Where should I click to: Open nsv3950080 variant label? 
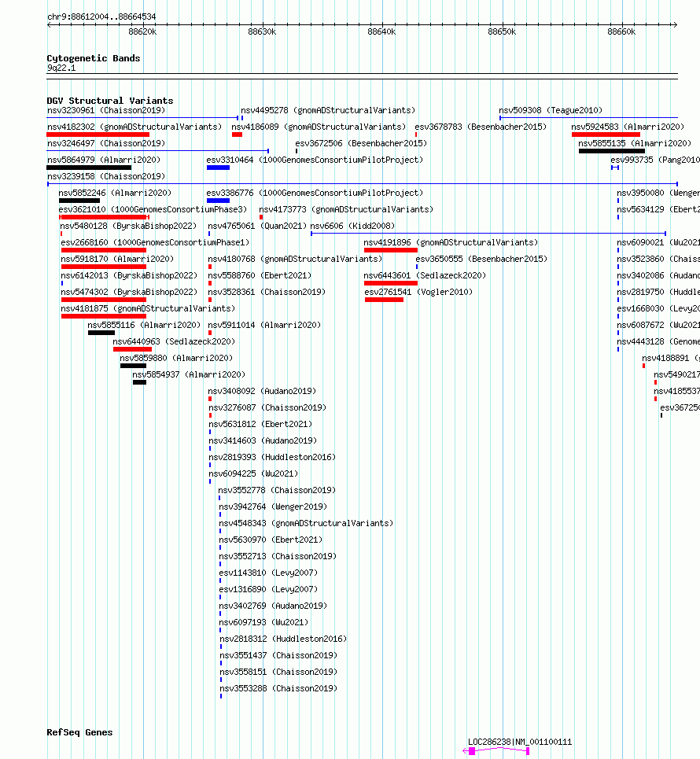tap(658, 193)
